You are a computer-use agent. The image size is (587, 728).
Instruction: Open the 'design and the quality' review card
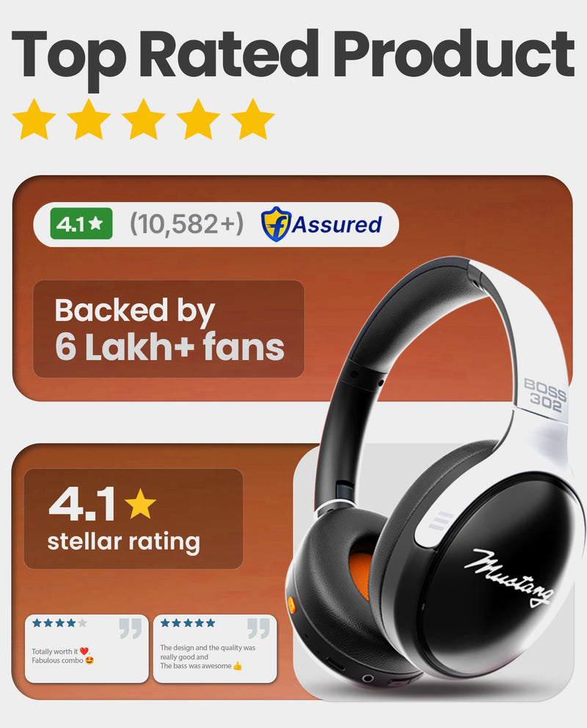(215, 649)
